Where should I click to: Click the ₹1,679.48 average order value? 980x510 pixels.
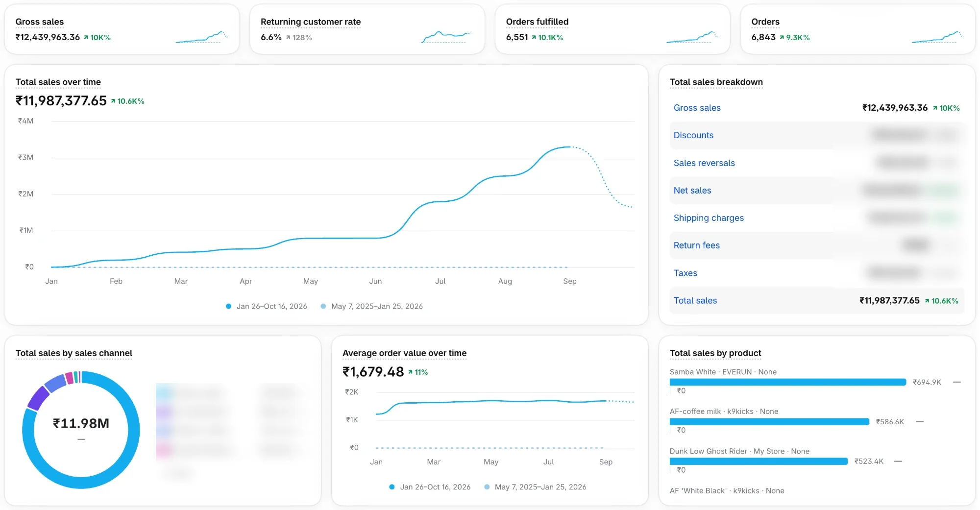[373, 372]
